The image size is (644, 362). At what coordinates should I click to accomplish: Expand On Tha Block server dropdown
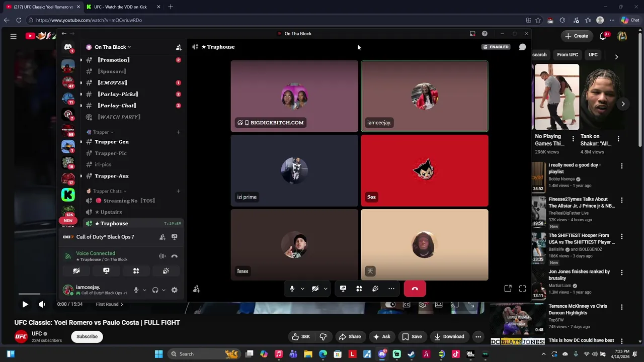pyautogui.click(x=113, y=47)
